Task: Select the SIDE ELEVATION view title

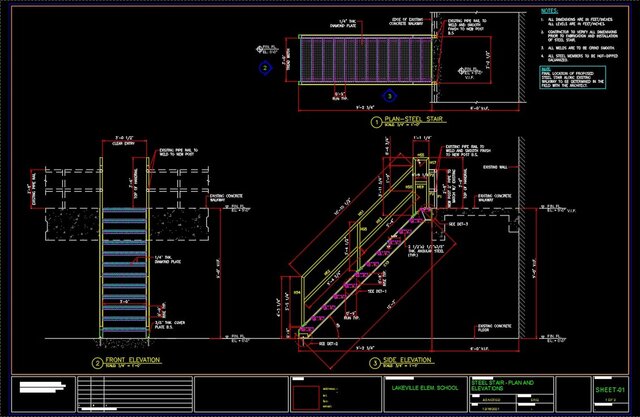Action: point(407,360)
